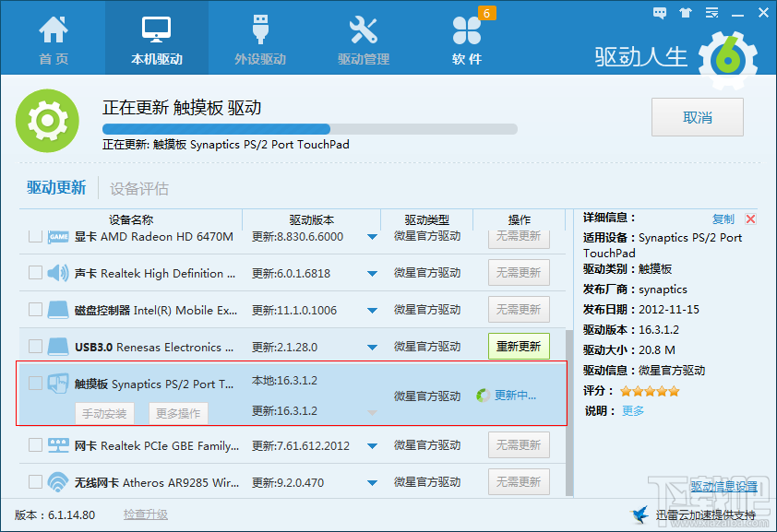
Task: Switch to 设备评估 sub-tab
Action: [139, 188]
